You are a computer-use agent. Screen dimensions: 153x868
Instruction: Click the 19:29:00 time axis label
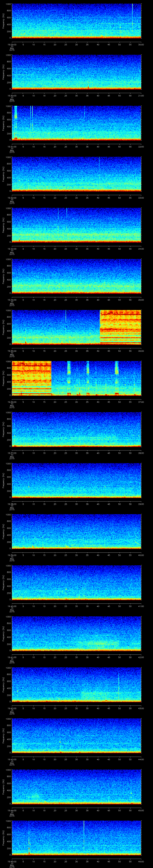point(12,44)
